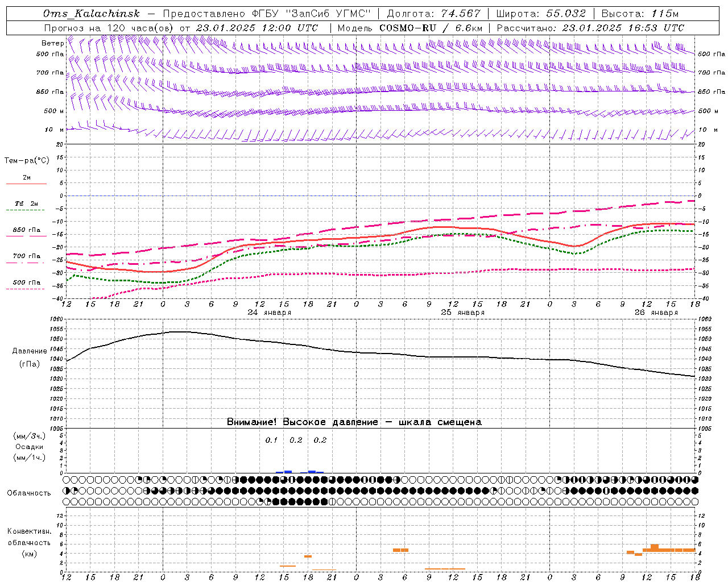Viewport: 728px width, 582px height.
Task: Click the 26 января date label
Action: tap(656, 313)
